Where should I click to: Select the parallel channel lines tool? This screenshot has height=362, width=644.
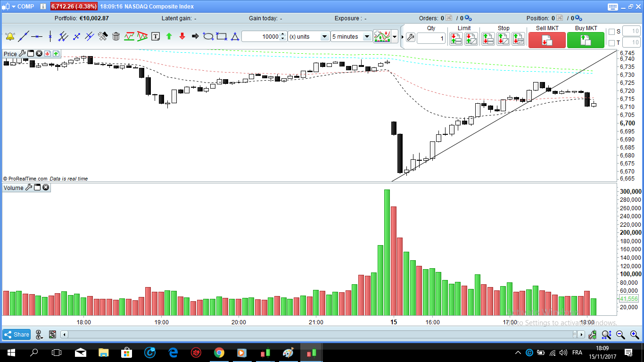[x=63, y=36]
